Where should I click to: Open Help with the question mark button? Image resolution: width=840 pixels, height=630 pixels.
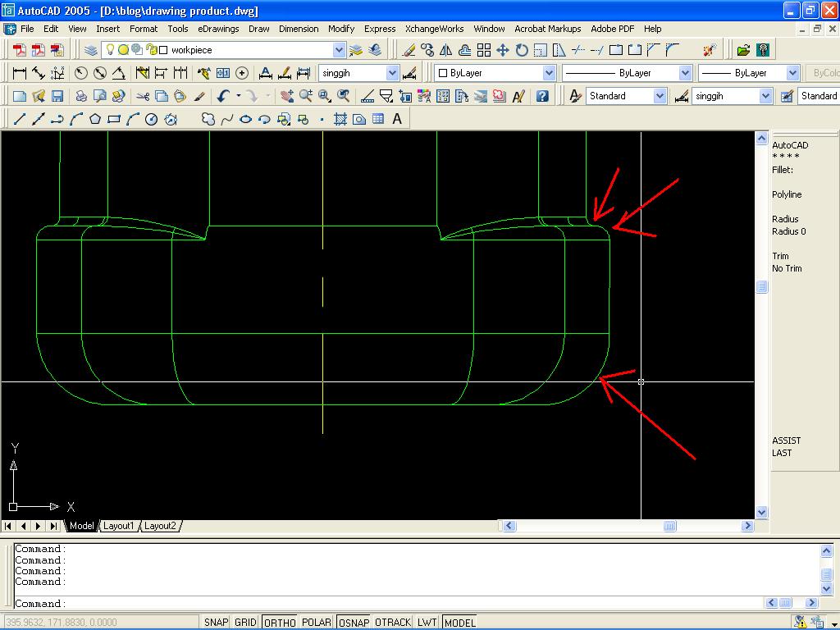tap(541, 95)
